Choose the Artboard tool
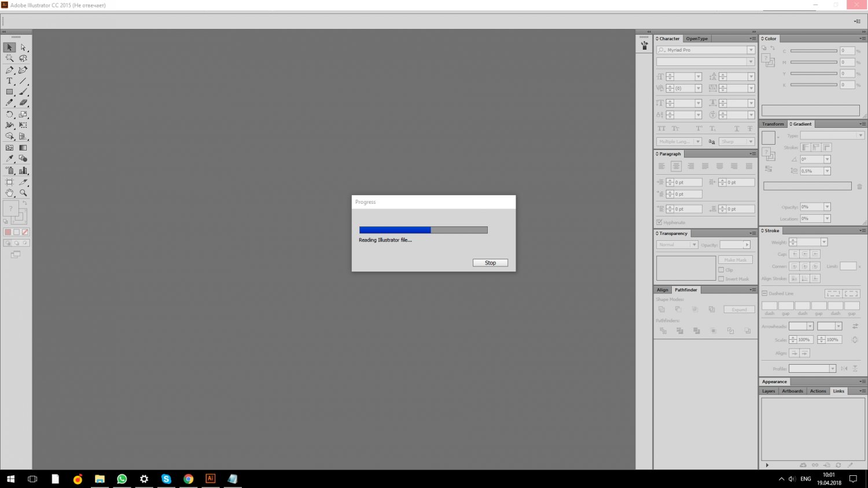The width and height of the screenshot is (868, 488). (x=9, y=182)
